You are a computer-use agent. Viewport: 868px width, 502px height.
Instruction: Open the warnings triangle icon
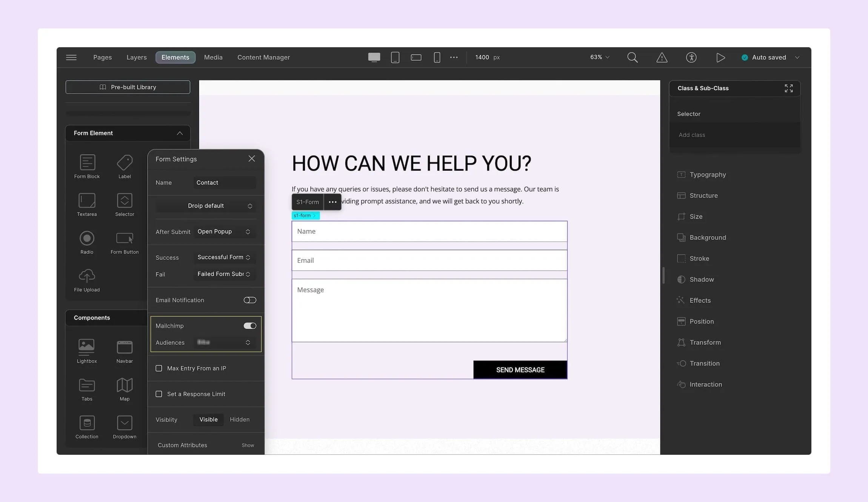click(662, 57)
